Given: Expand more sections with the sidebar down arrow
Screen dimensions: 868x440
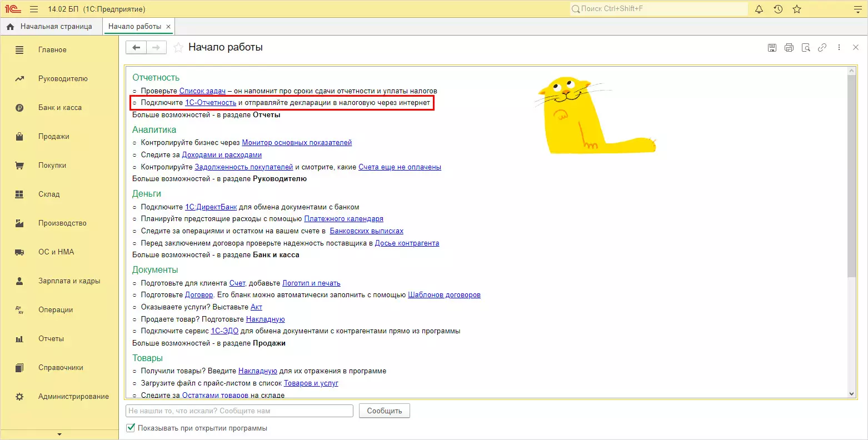Looking at the screenshot, I should (59, 434).
